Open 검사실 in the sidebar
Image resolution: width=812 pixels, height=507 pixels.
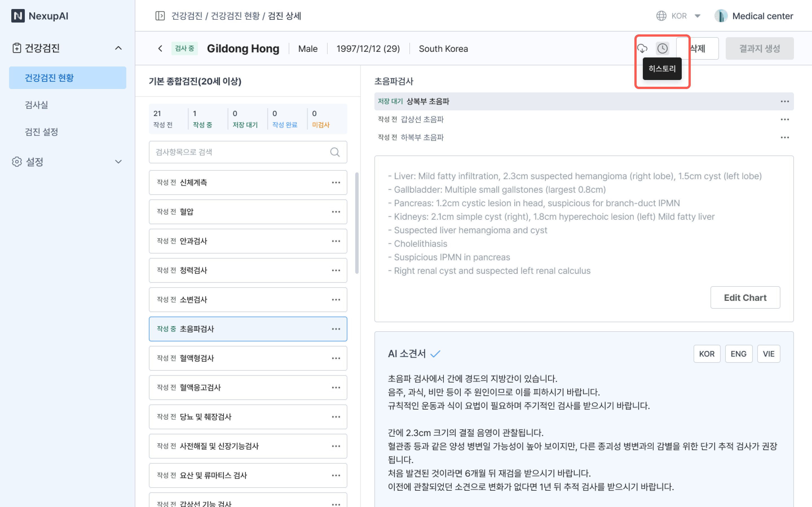(x=37, y=104)
